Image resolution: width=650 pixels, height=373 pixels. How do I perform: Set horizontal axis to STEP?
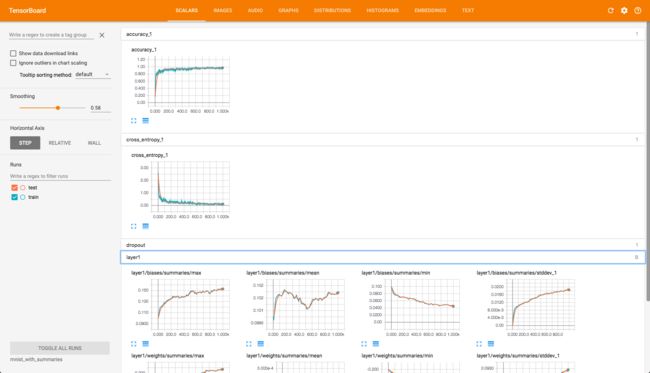tap(25, 143)
